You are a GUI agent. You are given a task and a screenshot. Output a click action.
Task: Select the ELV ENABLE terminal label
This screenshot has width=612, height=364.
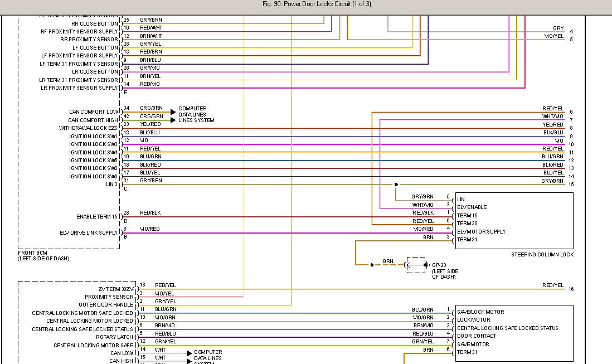[472, 207]
